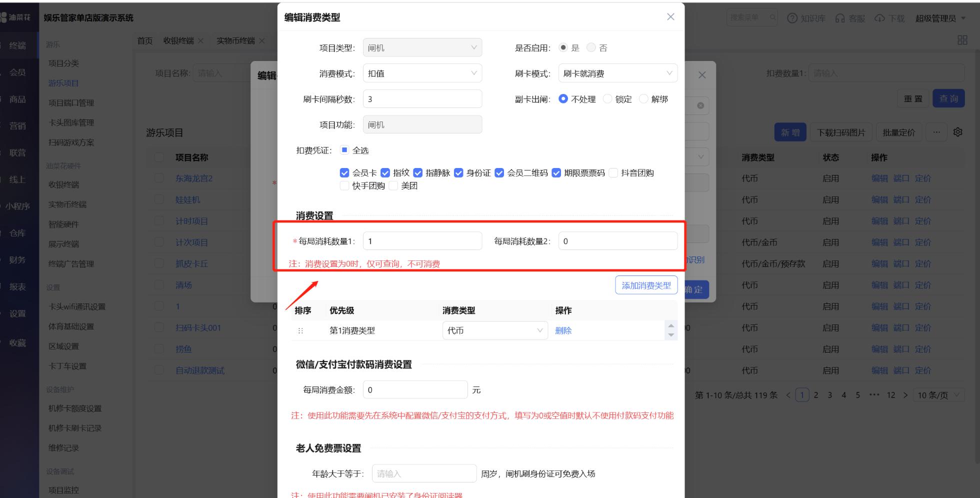Open the 刷卡模式 dropdown
This screenshot has width=980, height=498.
coord(618,73)
